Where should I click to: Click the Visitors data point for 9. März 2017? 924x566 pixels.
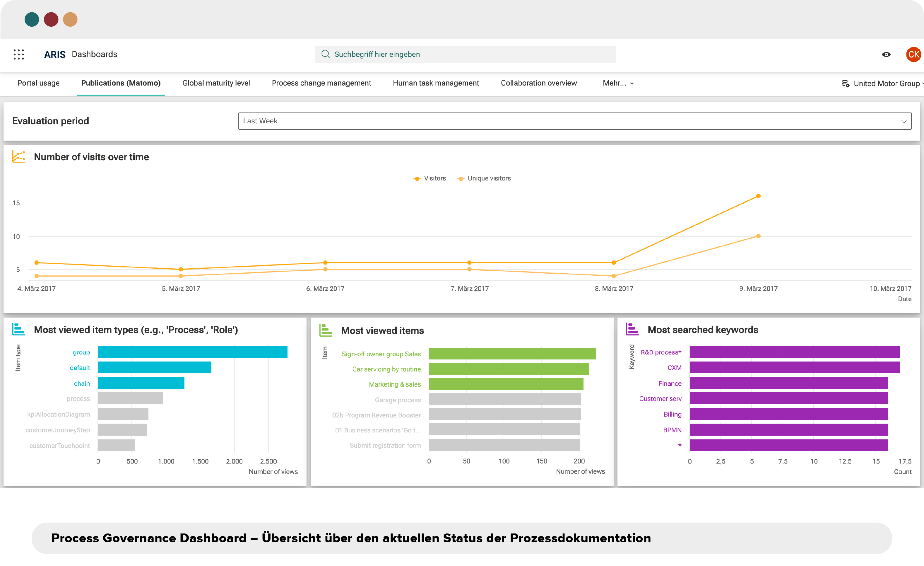pyautogui.click(x=758, y=196)
